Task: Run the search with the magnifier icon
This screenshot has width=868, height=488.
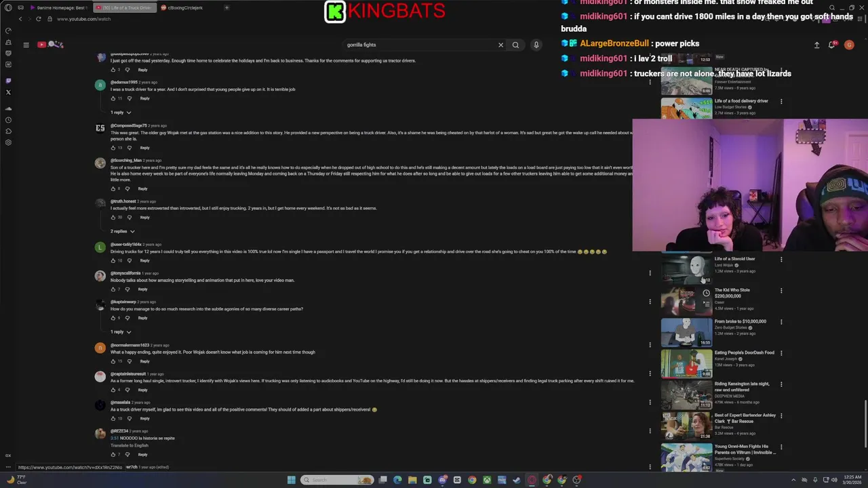Action: pos(515,45)
